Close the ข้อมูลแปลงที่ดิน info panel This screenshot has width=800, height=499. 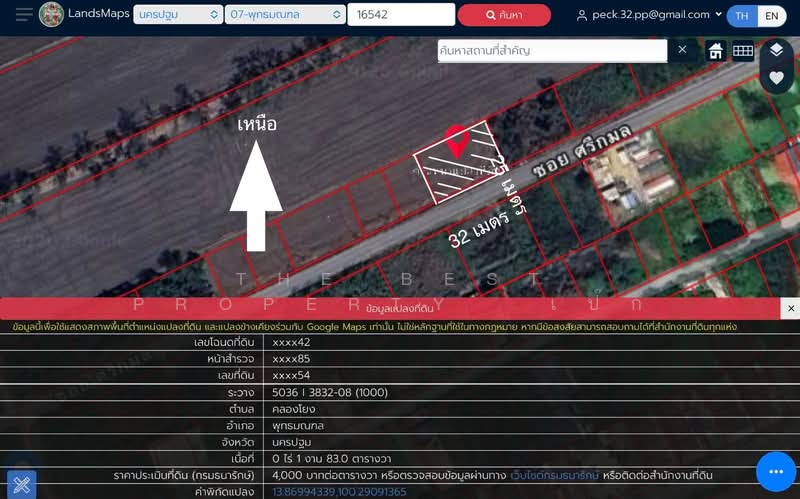tap(790, 309)
